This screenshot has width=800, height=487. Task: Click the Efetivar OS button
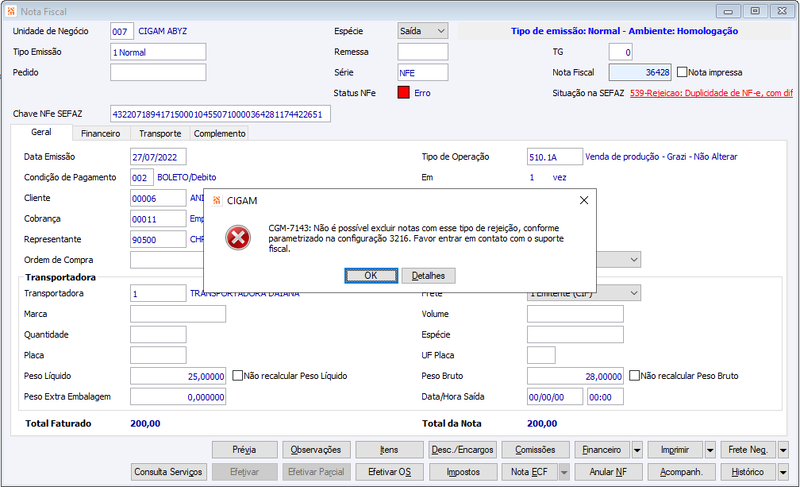[389, 472]
